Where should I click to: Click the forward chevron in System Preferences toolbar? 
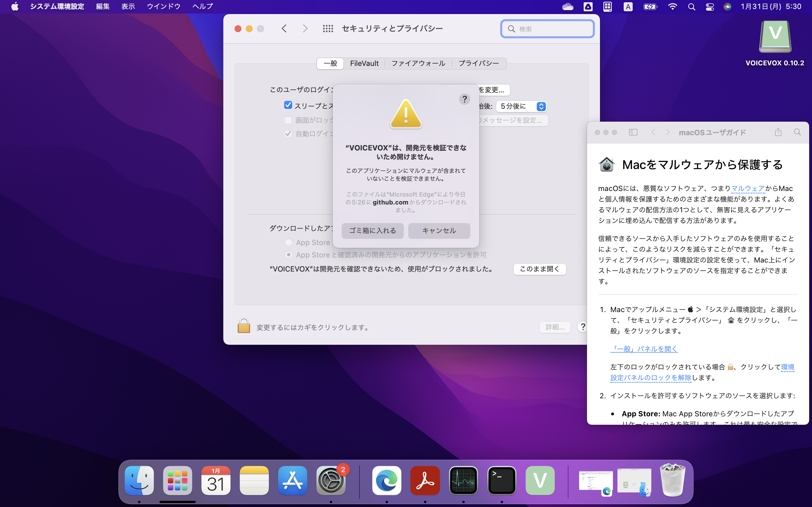[x=305, y=28]
